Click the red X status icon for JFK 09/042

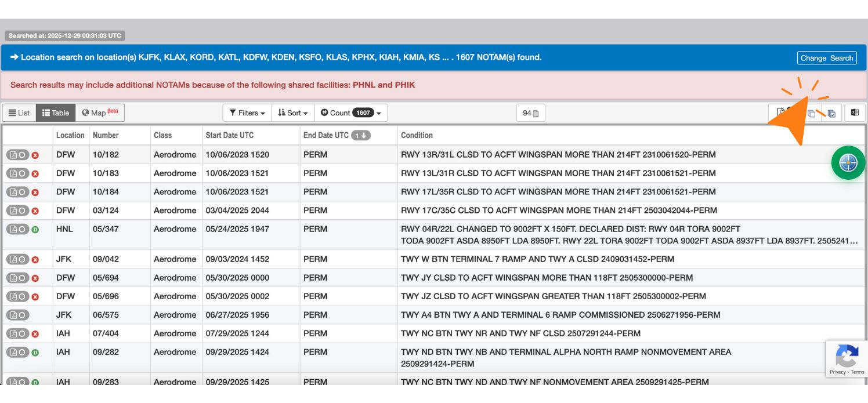[x=34, y=259]
